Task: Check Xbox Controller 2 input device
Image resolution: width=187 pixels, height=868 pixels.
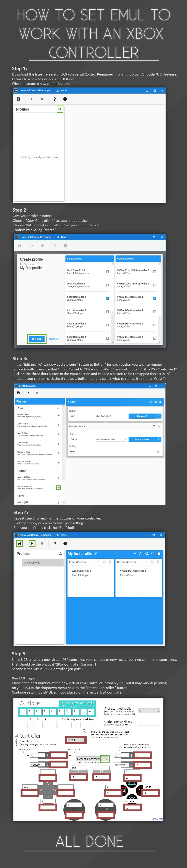Action: 108,312
